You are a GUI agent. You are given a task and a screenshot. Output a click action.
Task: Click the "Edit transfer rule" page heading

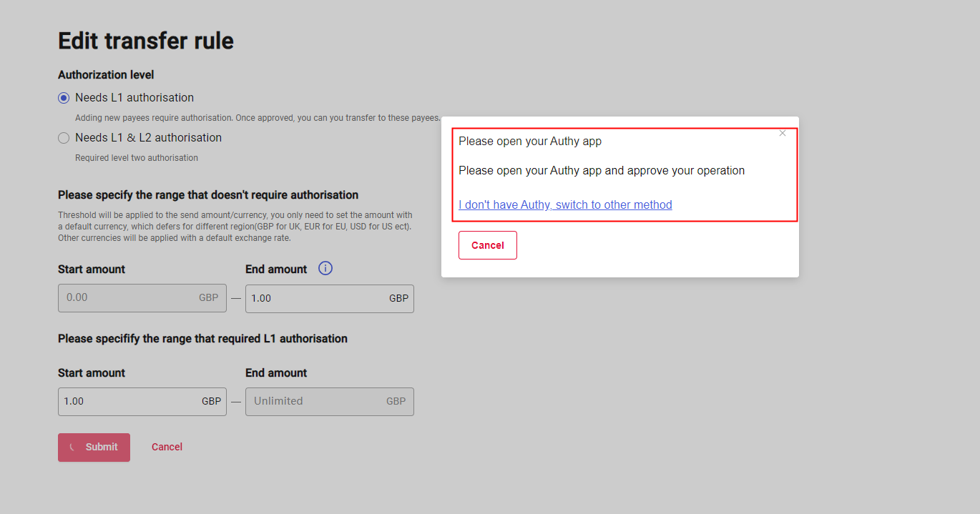pos(146,41)
